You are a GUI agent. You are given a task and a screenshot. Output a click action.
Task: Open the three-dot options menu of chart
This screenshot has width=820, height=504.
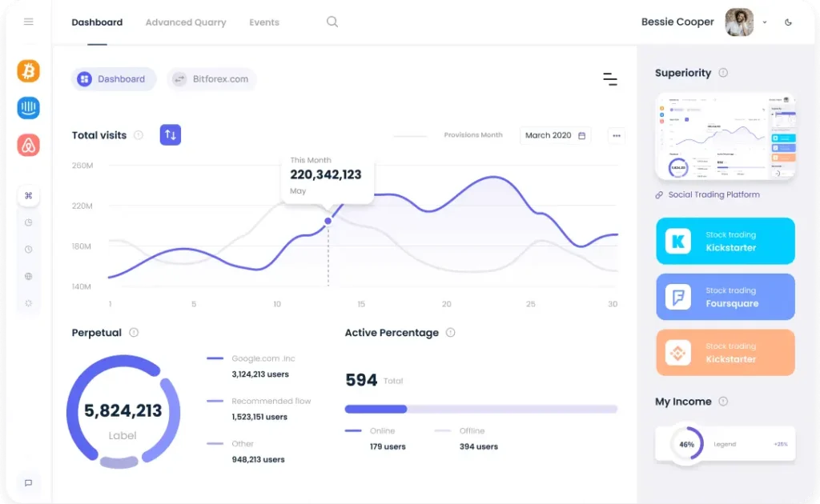[617, 136]
